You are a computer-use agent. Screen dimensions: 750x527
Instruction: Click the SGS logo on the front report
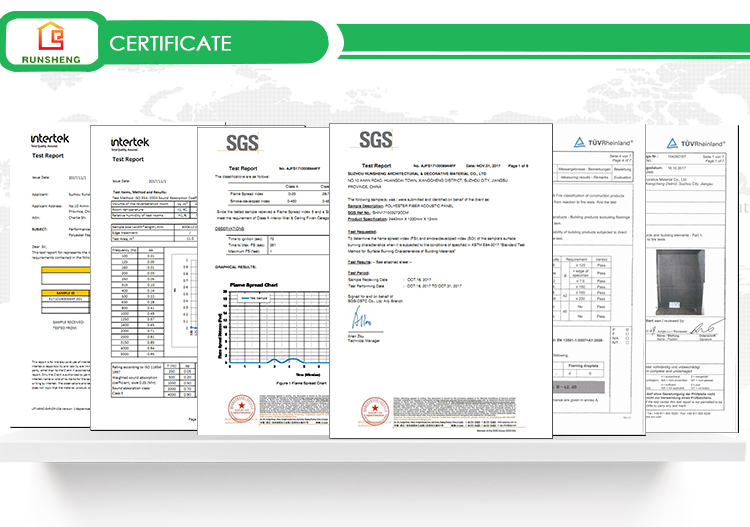point(375,138)
